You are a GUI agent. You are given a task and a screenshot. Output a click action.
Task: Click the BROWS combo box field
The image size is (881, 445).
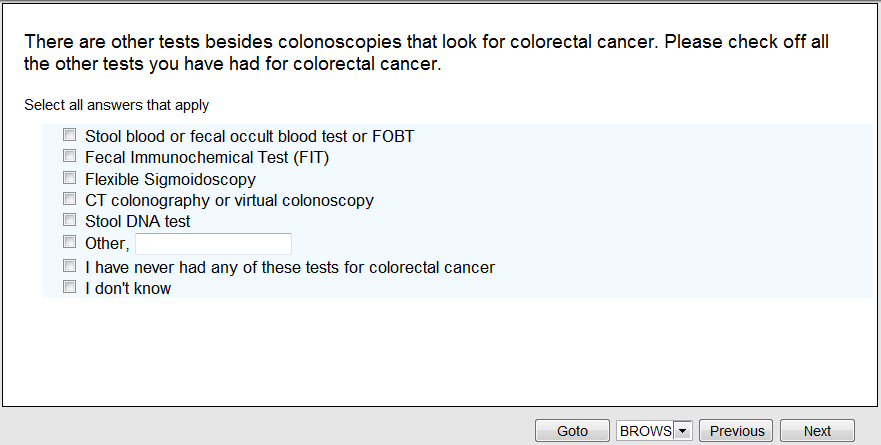[646, 431]
